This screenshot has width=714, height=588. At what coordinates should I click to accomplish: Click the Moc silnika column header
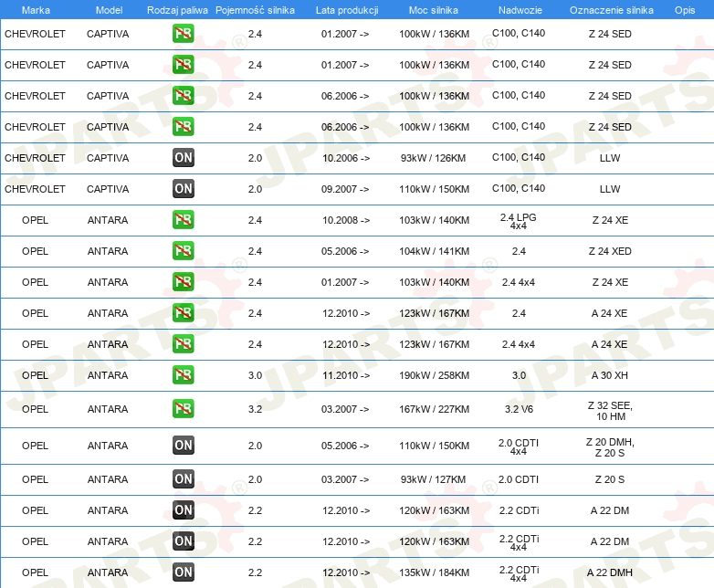pyautogui.click(x=434, y=10)
